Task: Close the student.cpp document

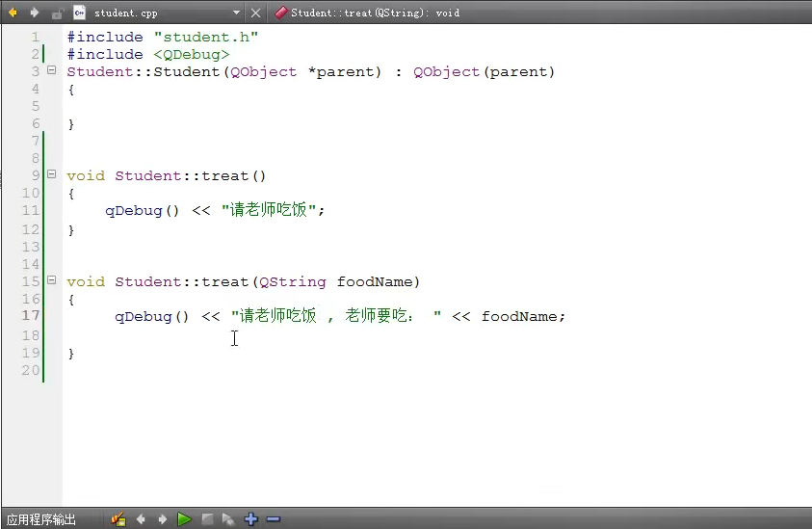Action: [256, 13]
